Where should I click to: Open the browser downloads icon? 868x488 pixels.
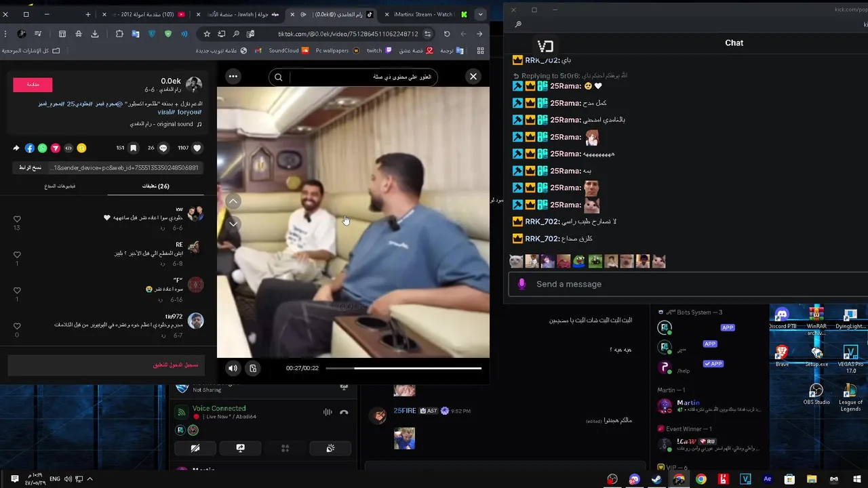pyautogui.click(x=95, y=34)
